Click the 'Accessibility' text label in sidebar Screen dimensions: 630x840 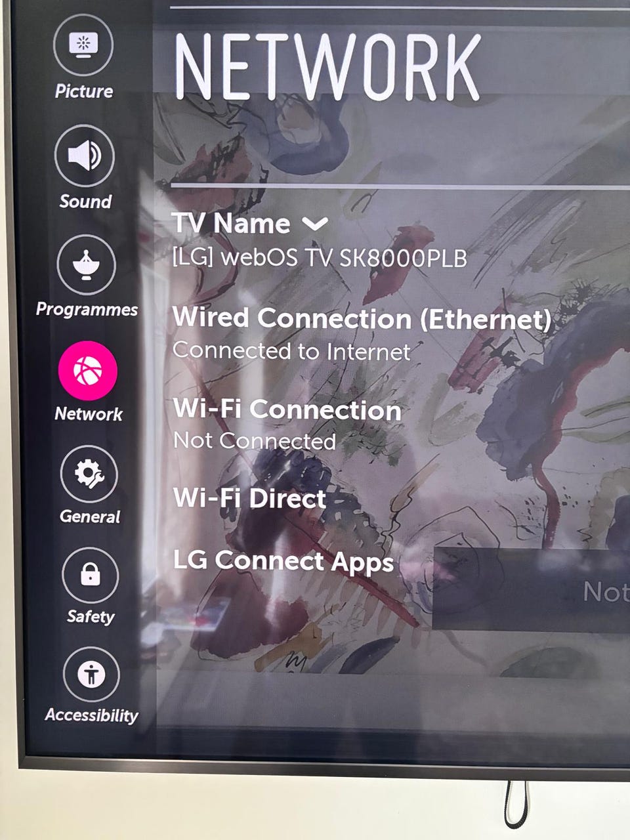(x=92, y=715)
